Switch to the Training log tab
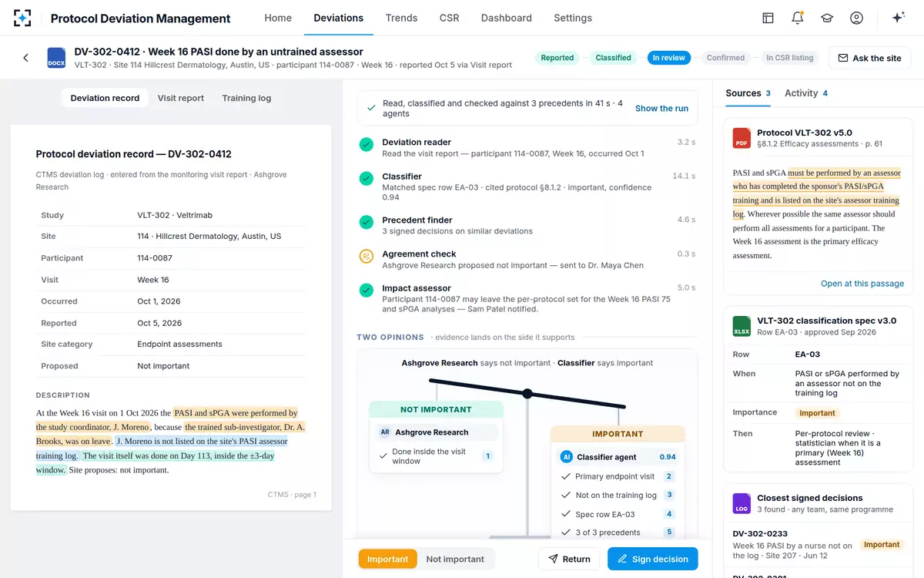The height and width of the screenshot is (578, 924). [x=246, y=98]
